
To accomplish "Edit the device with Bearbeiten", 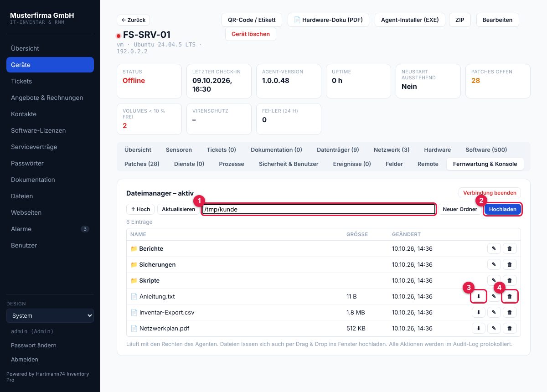I will [497, 20].
